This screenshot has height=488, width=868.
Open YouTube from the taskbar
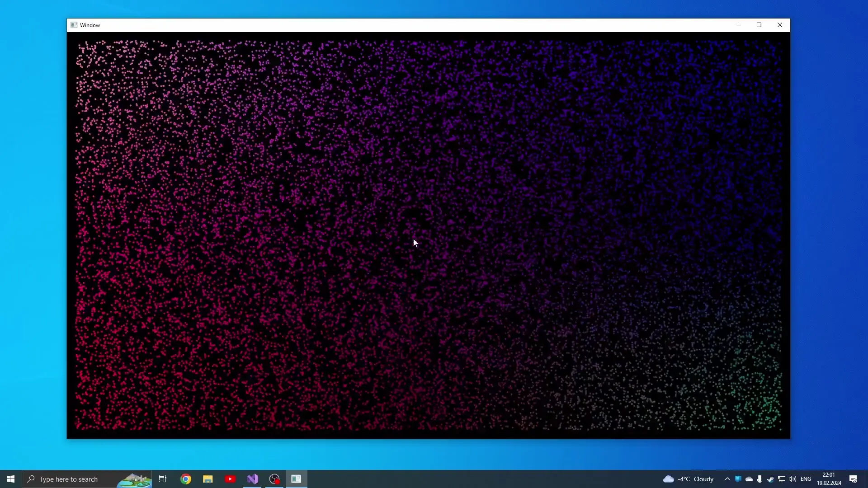230,479
